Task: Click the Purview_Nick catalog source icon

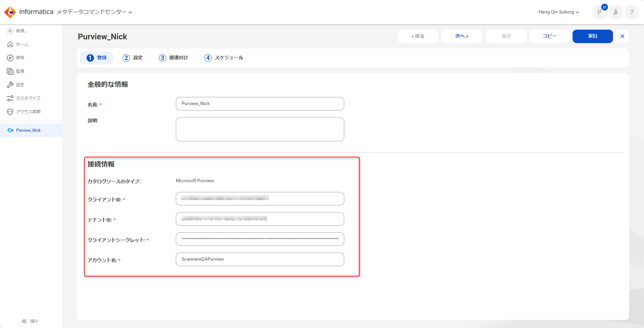Action: click(10, 130)
